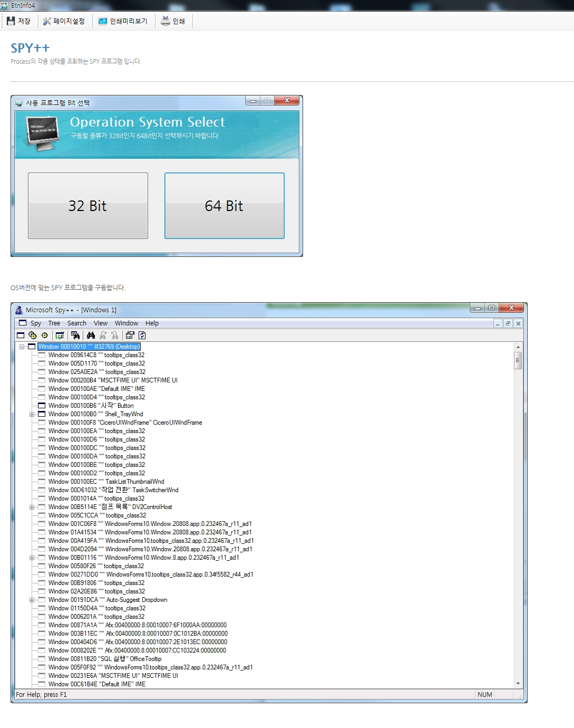
Task: Click the Operation System Select banner title
Action: pyautogui.click(x=148, y=122)
